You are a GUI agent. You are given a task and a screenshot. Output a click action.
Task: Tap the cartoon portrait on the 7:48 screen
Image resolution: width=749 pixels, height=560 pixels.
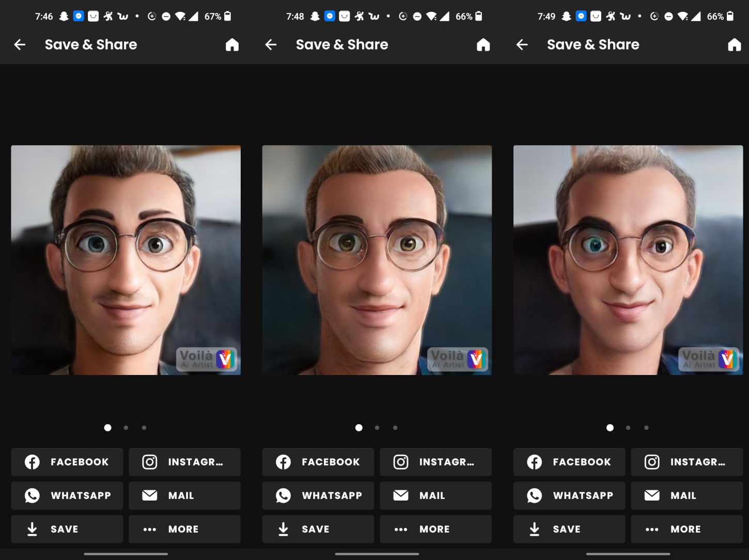[x=377, y=260]
